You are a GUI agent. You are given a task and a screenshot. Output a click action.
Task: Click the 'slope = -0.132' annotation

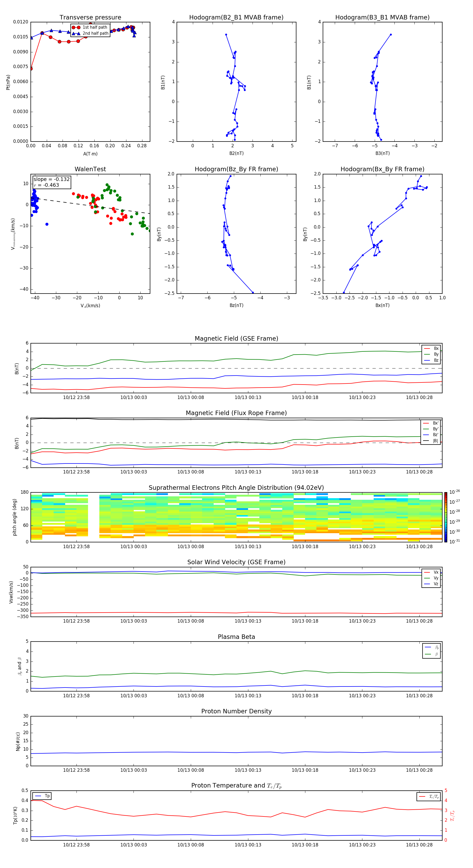coord(52,179)
